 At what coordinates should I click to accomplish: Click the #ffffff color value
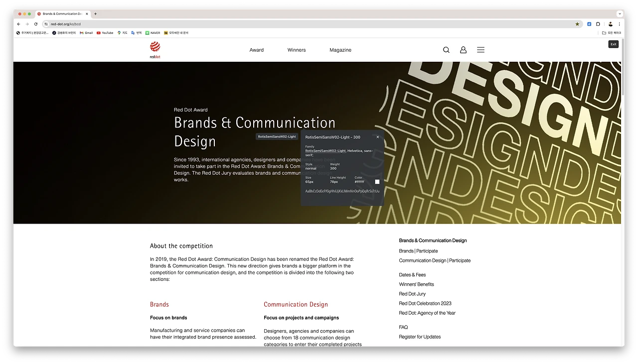(359, 182)
